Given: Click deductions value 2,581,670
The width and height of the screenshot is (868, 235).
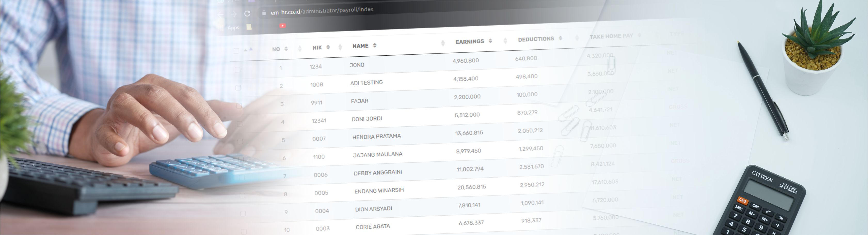Looking at the screenshot, I should click(531, 167).
